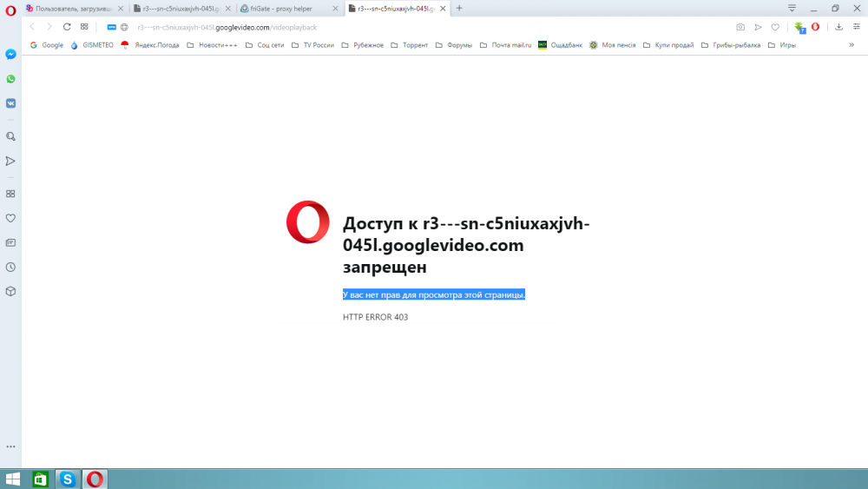The image size is (868, 489).
Task: Open the tab menu dropdown at top
Action: [792, 9]
